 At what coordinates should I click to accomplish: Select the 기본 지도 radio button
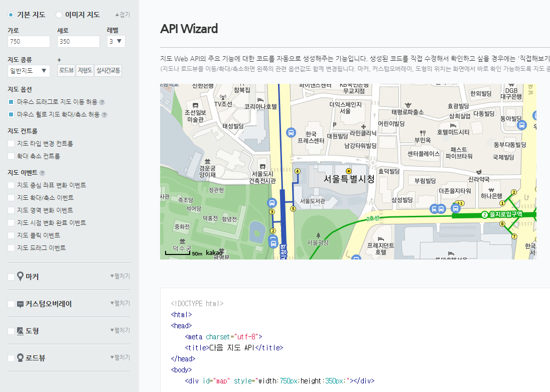11,15
